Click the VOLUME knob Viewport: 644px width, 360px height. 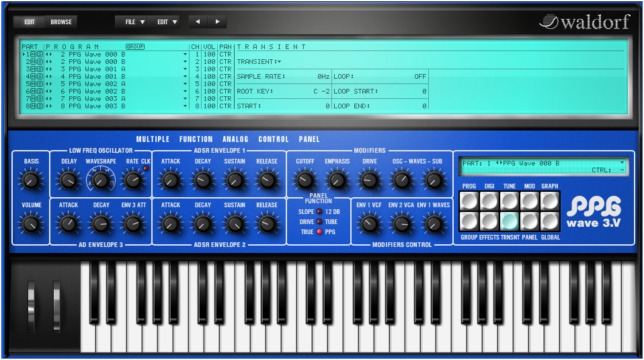point(31,224)
